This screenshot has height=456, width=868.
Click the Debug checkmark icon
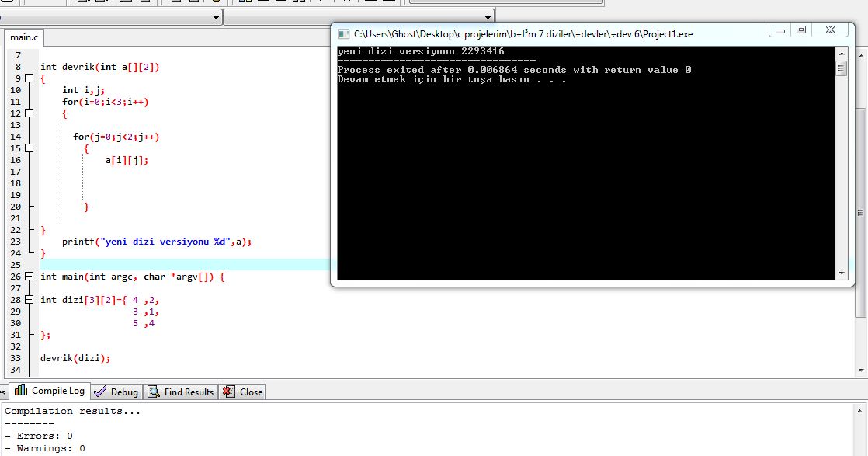tap(100, 392)
